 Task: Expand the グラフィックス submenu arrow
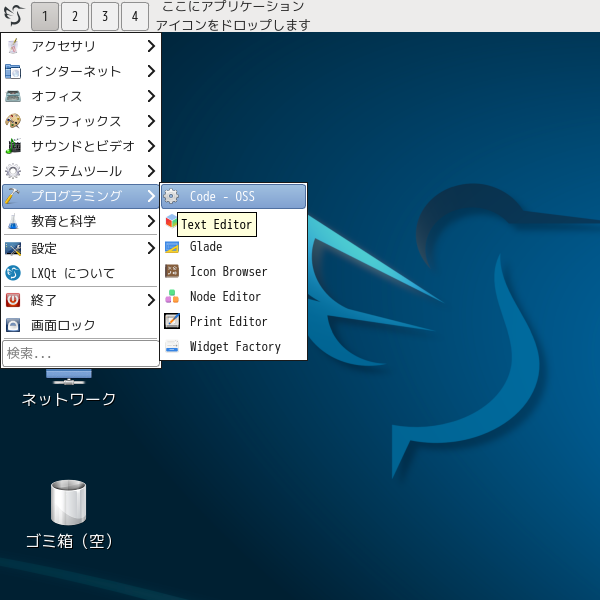151,121
